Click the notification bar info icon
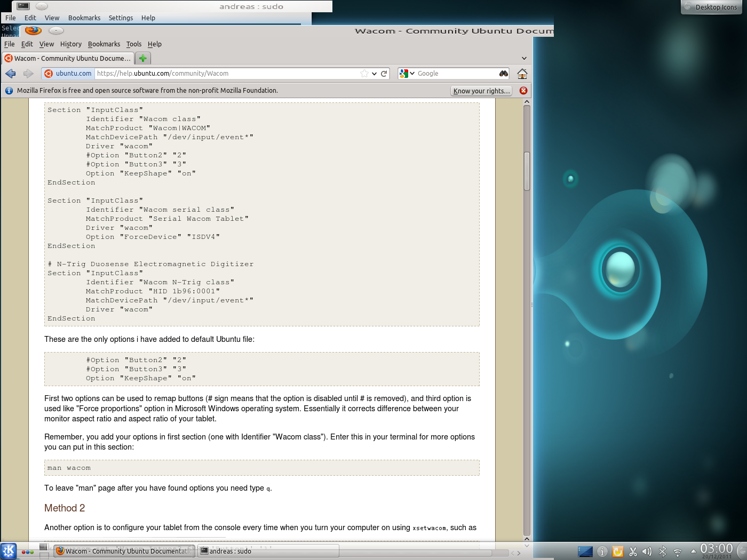Image resolution: width=747 pixels, height=560 pixels. (x=9, y=91)
